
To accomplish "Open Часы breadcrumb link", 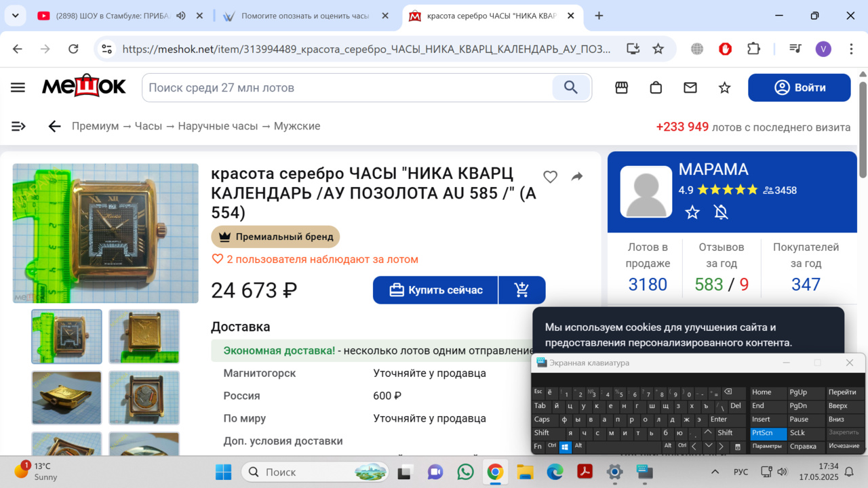I will (x=149, y=126).
